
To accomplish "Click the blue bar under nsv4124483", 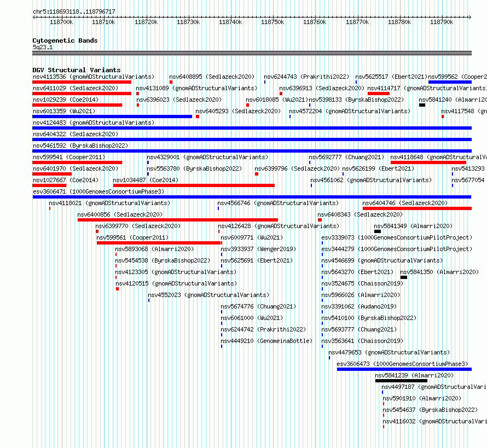I will click(252, 128).
